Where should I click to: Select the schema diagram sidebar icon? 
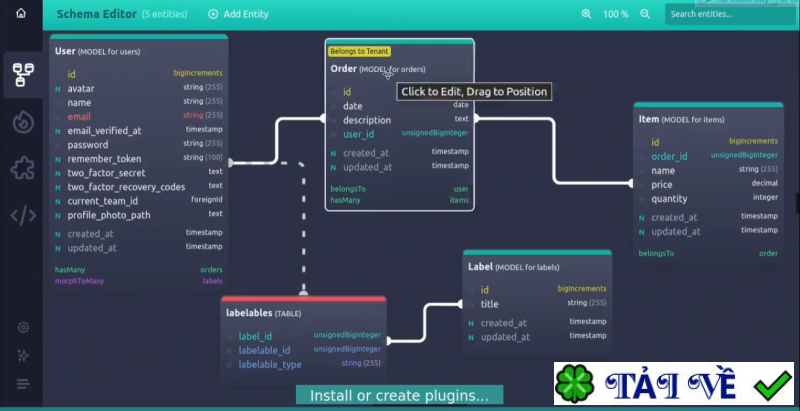23,75
